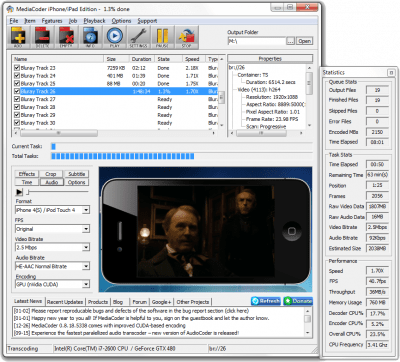Click the Delete item toolbar icon
This screenshot has width=400, height=362.
point(42,37)
